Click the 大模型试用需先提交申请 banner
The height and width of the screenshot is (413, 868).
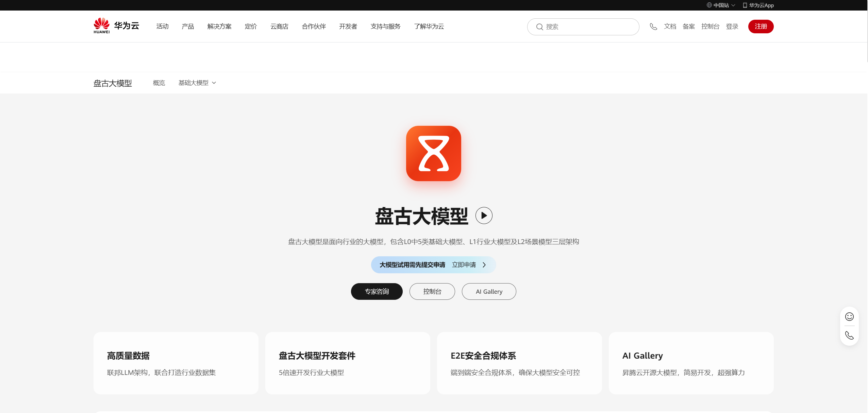coord(433,265)
